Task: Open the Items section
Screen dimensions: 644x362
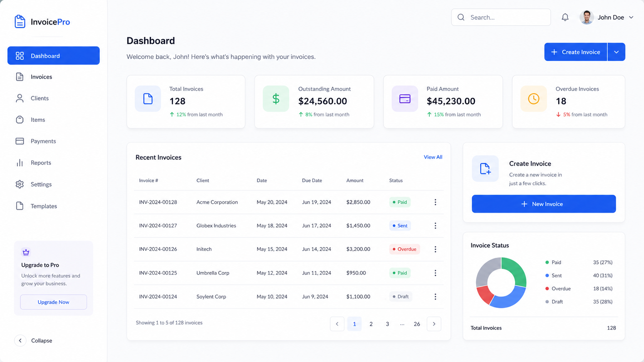Action: 54,120
